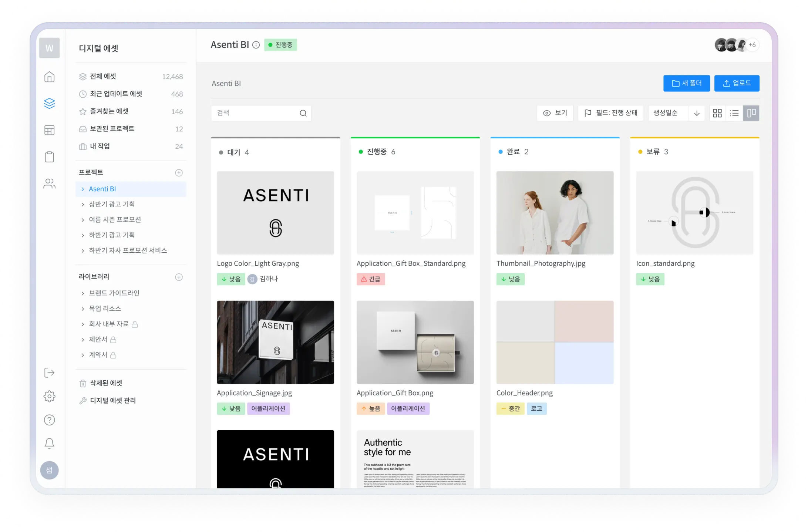Click the clipboard icon in the left rail

click(49, 156)
